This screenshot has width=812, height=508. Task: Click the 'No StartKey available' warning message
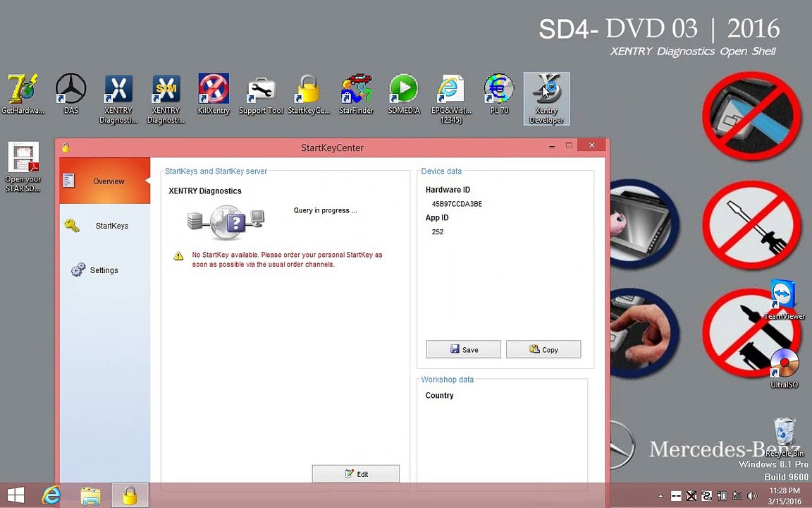287,259
